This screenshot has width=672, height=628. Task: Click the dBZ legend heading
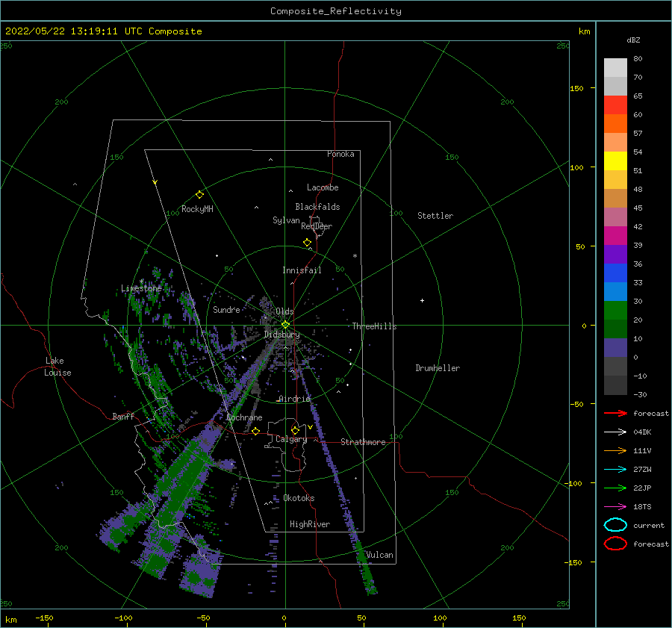pyautogui.click(x=633, y=40)
